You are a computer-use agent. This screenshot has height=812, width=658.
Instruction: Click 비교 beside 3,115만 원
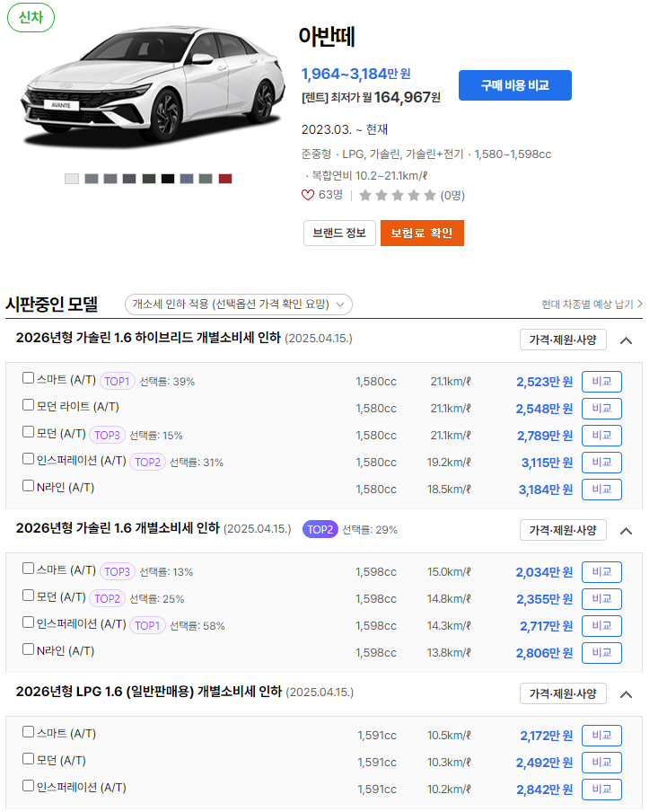click(x=601, y=463)
